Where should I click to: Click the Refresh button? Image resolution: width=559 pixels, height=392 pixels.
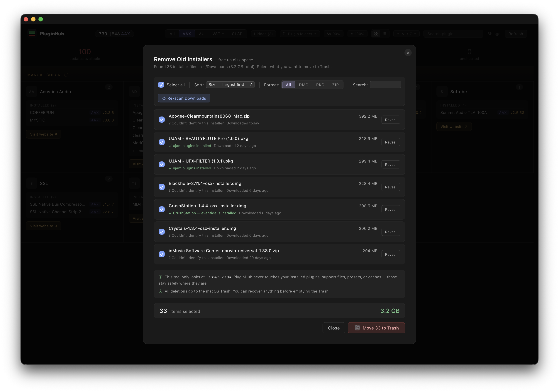515,34
